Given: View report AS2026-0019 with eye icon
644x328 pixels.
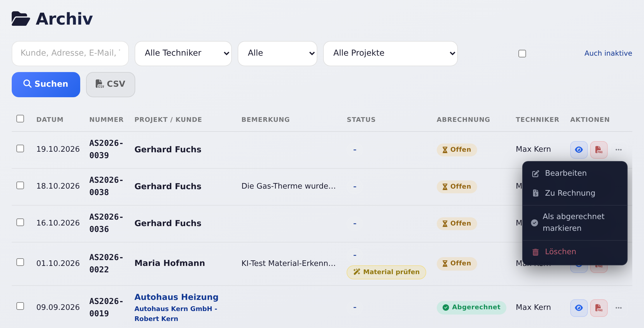Looking at the screenshot, I should coord(579,308).
